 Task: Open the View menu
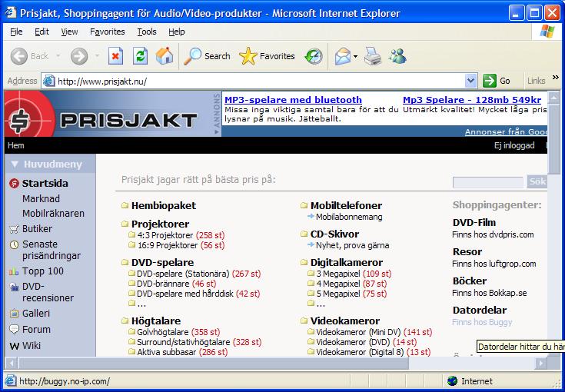click(x=69, y=32)
